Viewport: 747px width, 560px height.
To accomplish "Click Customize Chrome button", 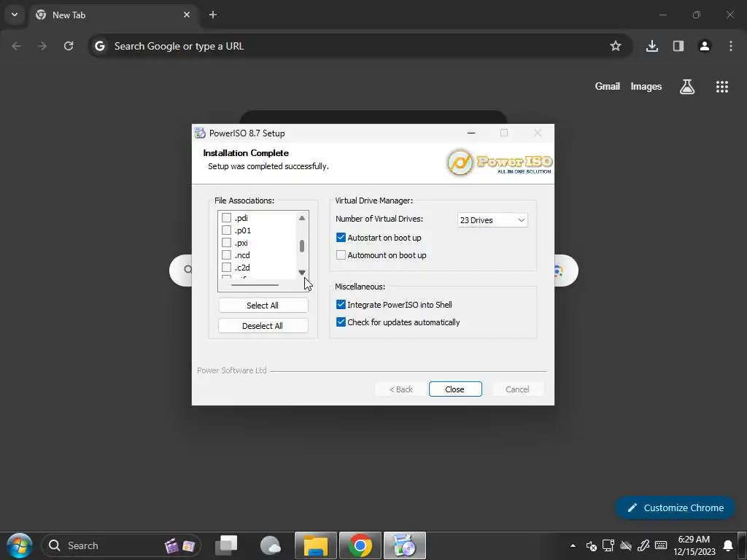I will (676, 507).
